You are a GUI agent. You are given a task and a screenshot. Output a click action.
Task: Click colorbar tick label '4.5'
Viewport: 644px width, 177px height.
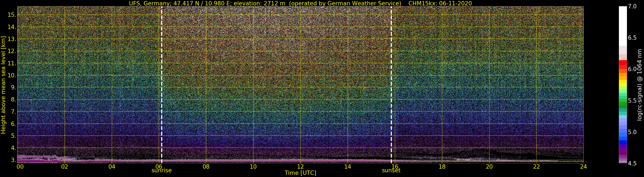coord(632,163)
